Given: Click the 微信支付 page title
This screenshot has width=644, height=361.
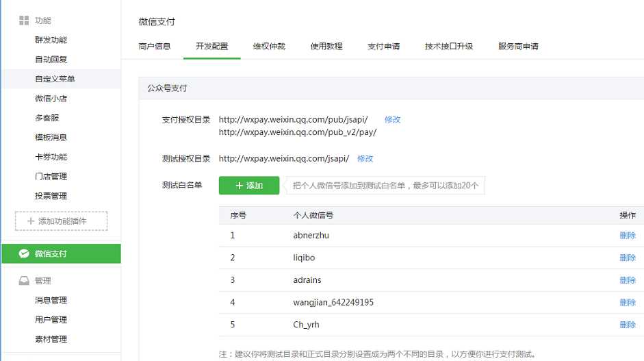Looking at the screenshot, I should click(157, 22).
